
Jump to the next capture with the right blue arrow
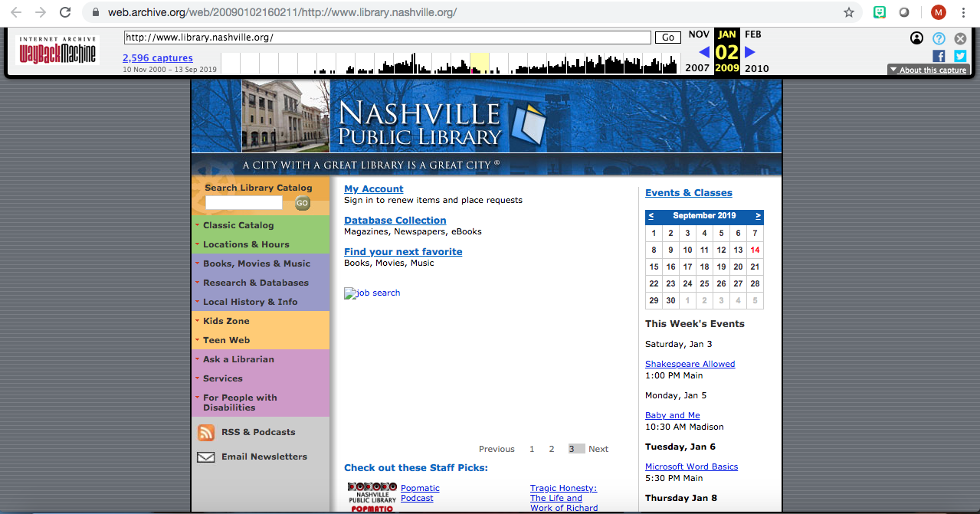coord(750,52)
